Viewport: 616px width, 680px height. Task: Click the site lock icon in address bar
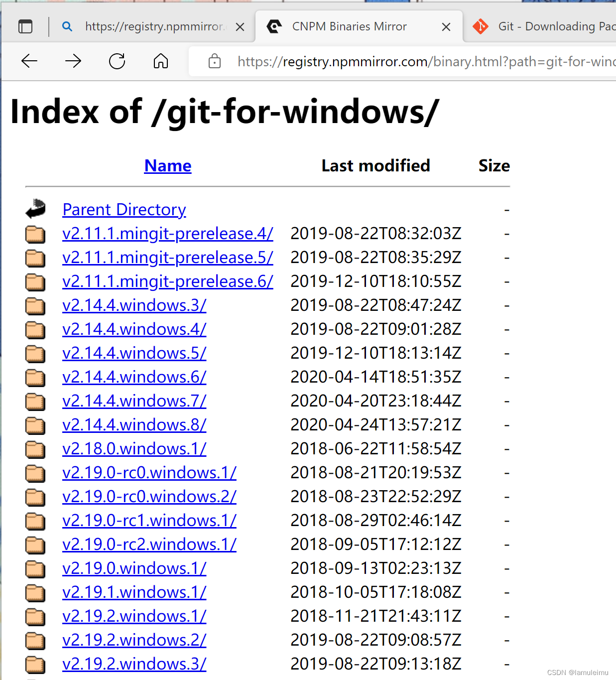point(215,61)
